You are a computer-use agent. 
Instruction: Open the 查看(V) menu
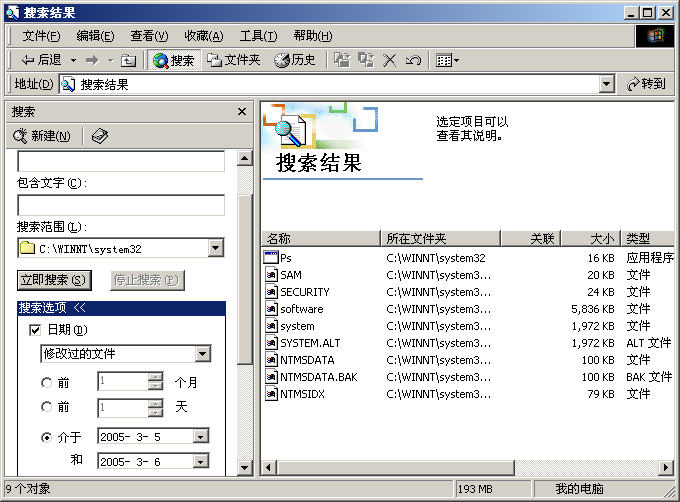(x=149, y=36)
